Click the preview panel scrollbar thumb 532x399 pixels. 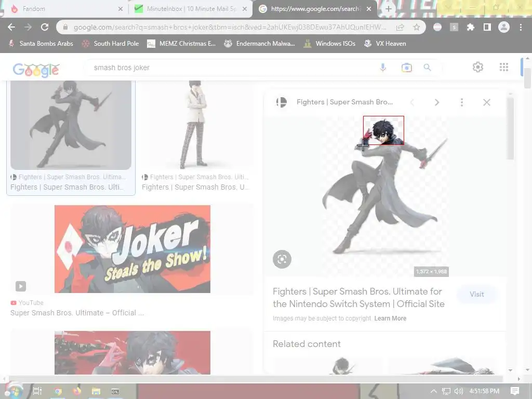click(x=510, y=128)
